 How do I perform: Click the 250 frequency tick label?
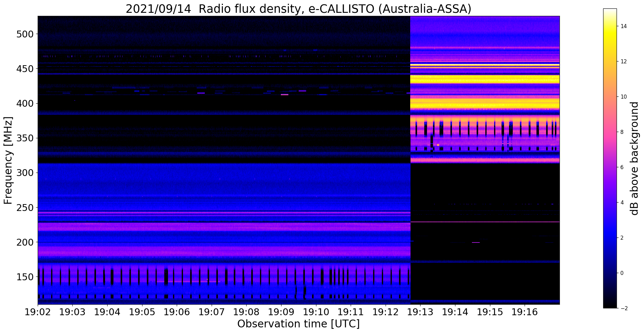pos(25,208)
